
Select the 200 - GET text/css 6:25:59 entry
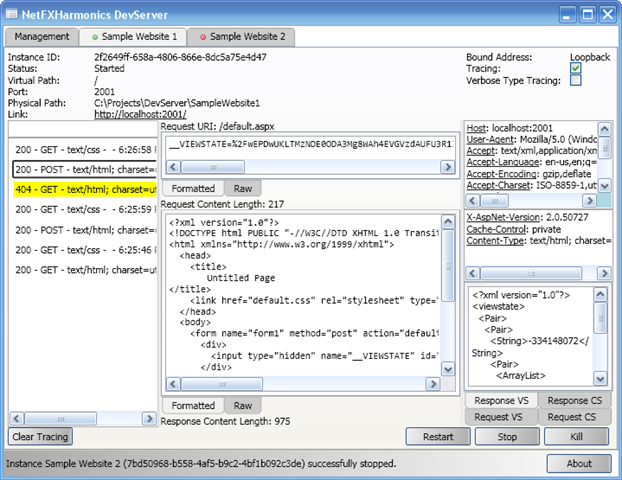[x=85, y=209]
